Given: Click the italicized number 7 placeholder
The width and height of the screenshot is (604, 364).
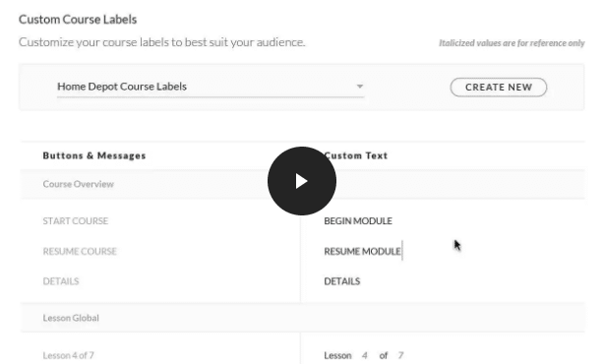Looking at the screenshot, I should (400, 355).
